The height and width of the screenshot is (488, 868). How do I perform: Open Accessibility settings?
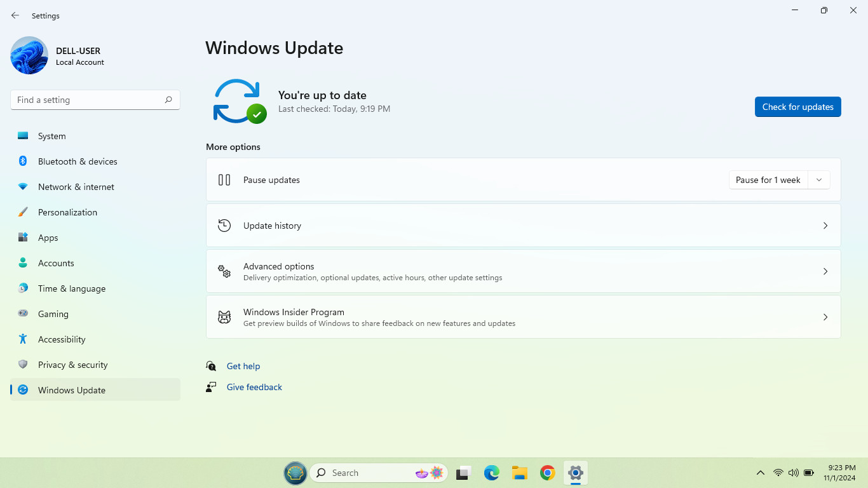[95, 339]
